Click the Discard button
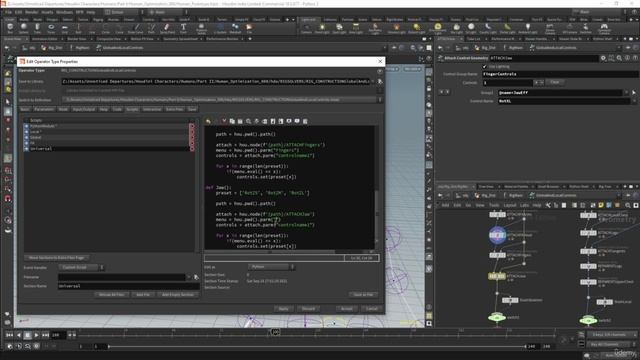This screenshot has width=640, height=360. 308,309
